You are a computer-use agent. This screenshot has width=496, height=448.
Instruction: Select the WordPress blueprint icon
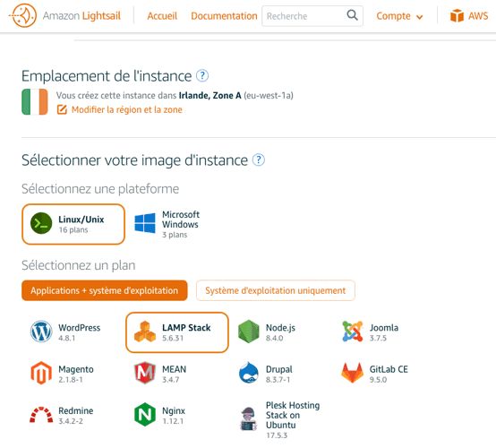(41, 332)
